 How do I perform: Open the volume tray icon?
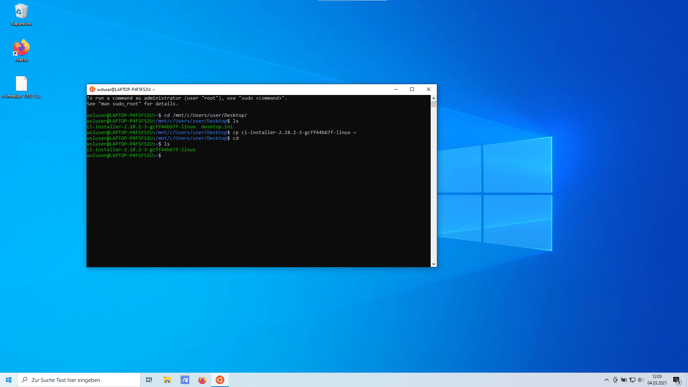[x=641, y=380]
